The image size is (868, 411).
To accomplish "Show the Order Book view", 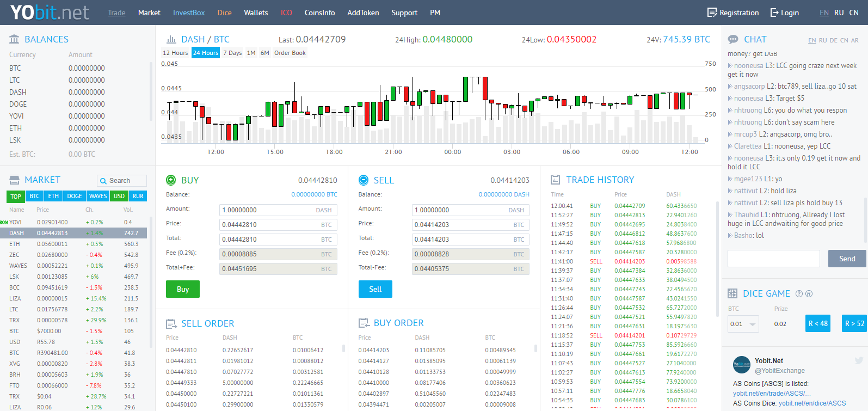I will click(x=290, y=53).
